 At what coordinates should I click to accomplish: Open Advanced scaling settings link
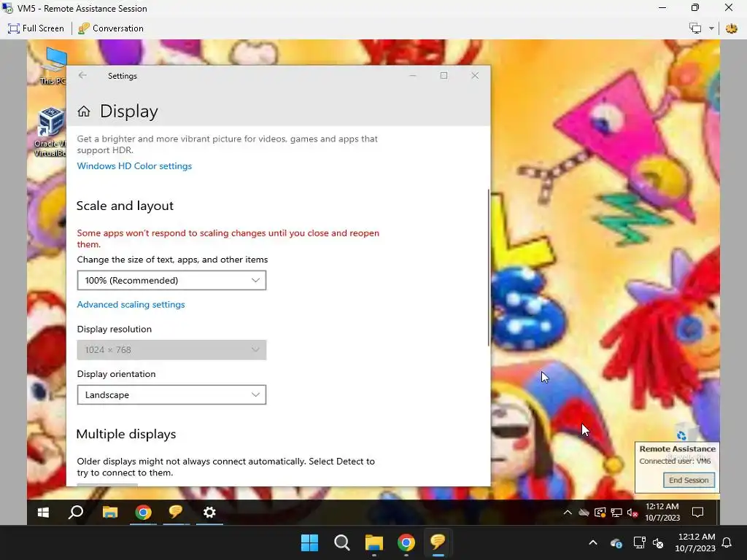131,304
